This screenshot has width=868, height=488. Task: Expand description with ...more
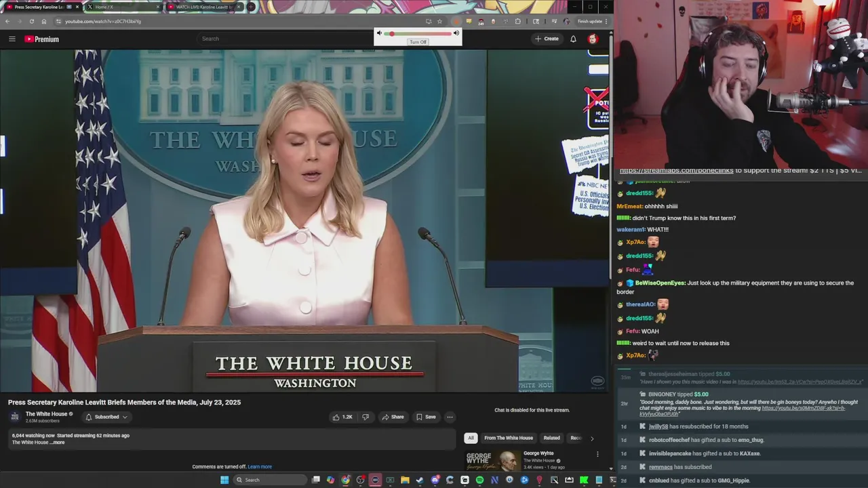(58, 443)
